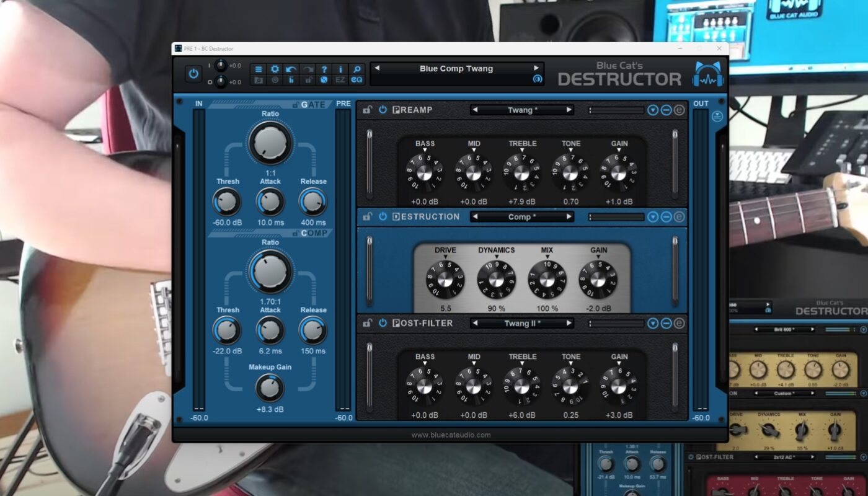Screen dimensions: 868x496
Task: Click the Destruction DYNAMICS value '90 %'
Action: [496, 308]
